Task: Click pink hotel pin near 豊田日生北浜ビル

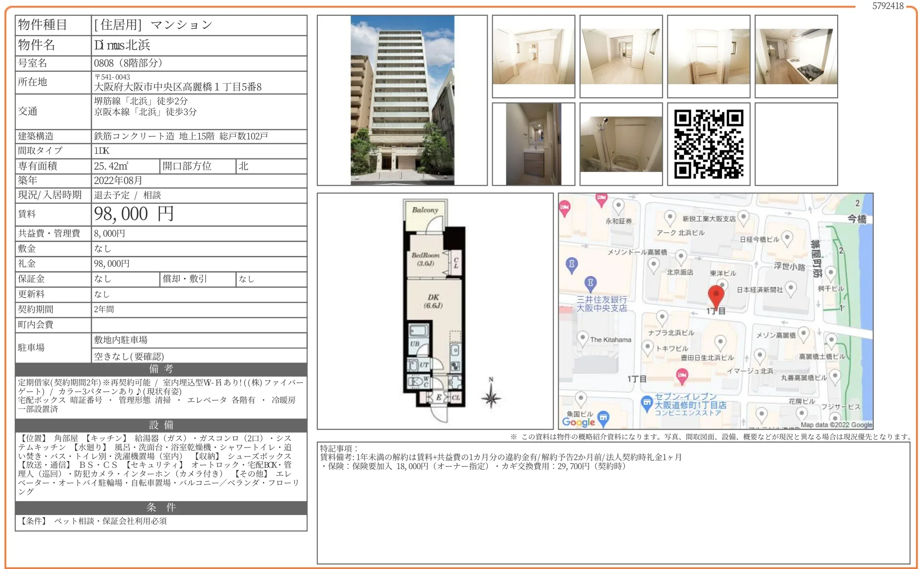Action: coord(682,376)
